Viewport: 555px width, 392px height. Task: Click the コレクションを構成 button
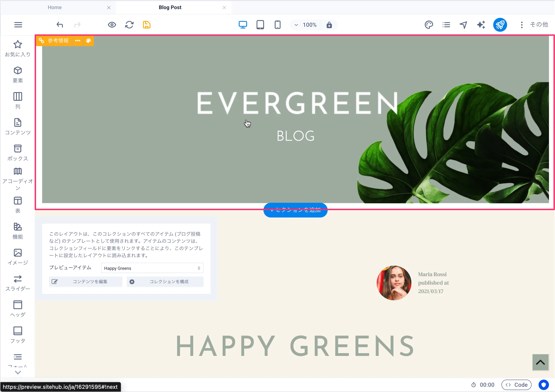(x=165, y=282)
